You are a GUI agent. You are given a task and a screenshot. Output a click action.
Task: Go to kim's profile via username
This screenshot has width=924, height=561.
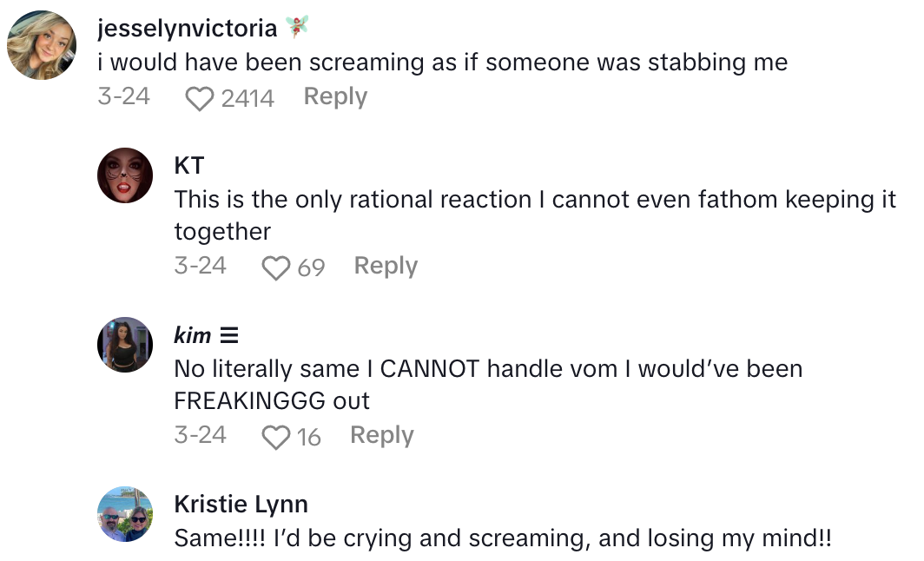pos(193,334)
